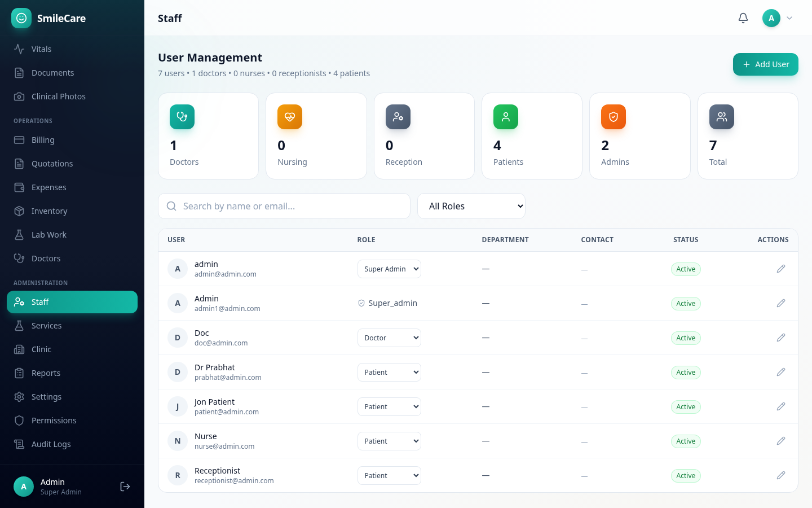Image resolution: width=812 pixels, height=508 pixels.
Task: Change role dropdown for Dr Prabhat
Action: click(389, 372)
